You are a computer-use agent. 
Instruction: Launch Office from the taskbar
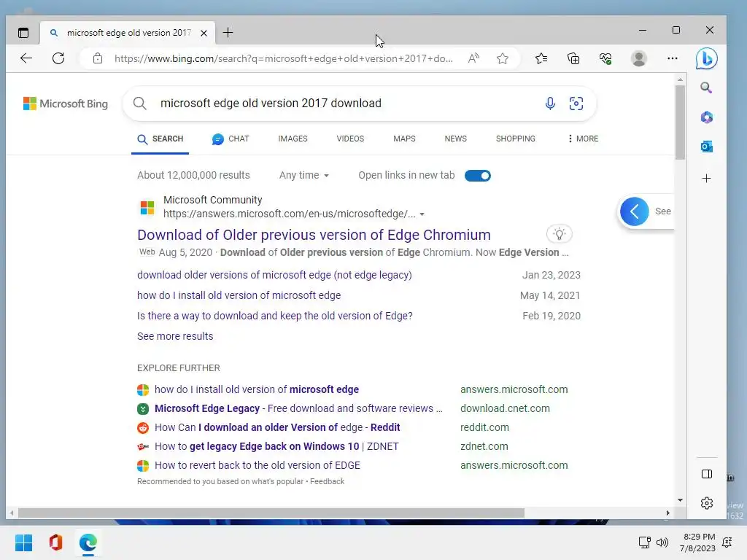(x=55, y=542)
